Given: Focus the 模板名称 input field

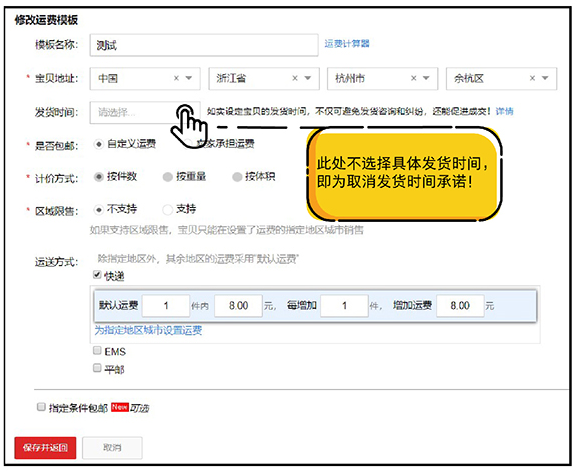Looking at the screenshot, I should tap(204, 45).
